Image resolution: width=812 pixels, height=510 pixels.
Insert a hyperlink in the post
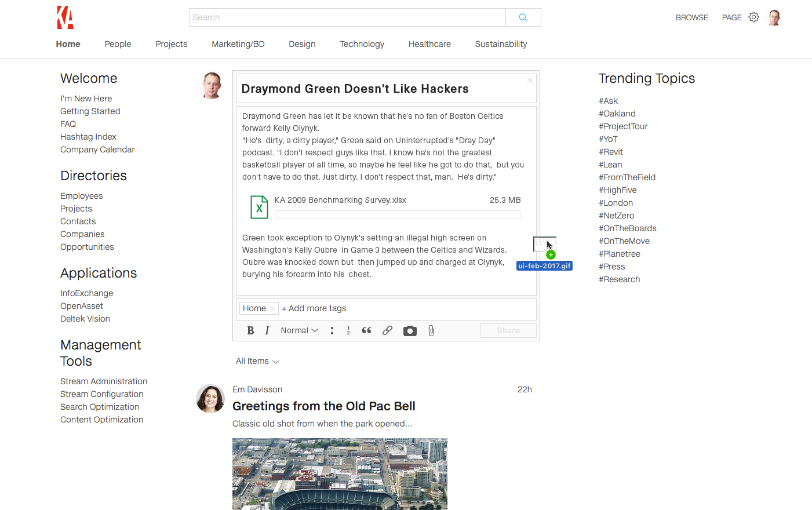[387, 330]
